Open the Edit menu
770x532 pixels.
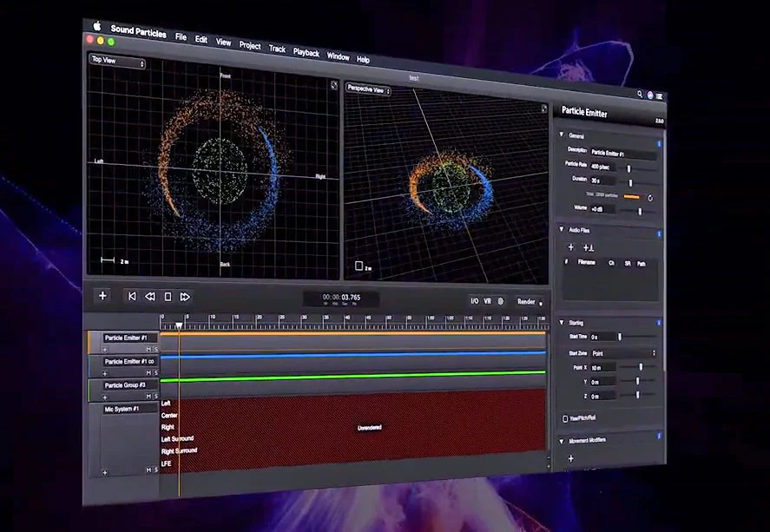(x=201, y=39)
